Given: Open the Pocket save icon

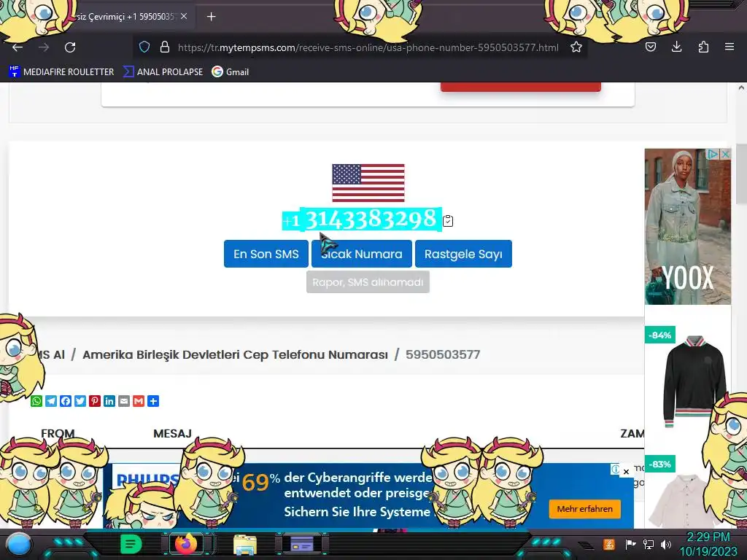Looking at the screenshot, I should pos(650,47).
